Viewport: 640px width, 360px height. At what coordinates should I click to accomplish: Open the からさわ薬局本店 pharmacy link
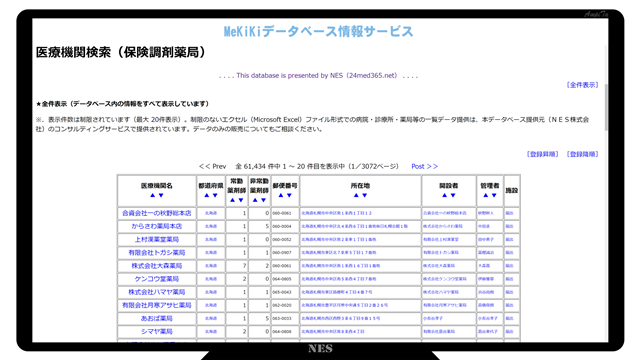coord(157,226)
